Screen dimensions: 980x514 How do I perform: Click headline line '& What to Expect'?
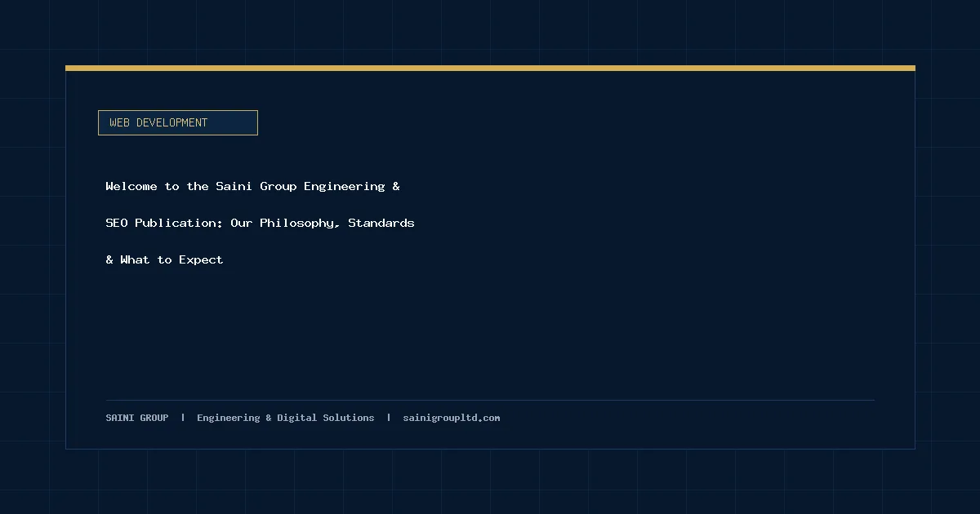click(x=164, y=259)
